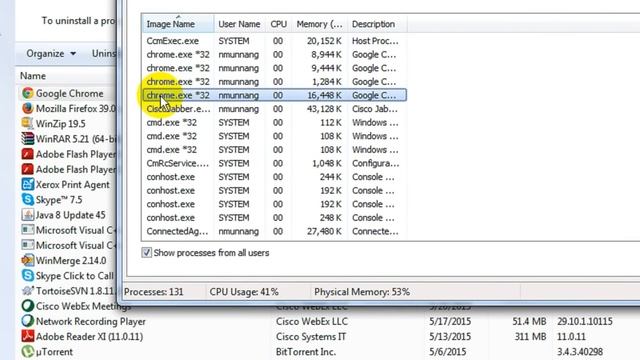
Task: Sort processes by Image Name column
Action: click(x=178, y=24)
